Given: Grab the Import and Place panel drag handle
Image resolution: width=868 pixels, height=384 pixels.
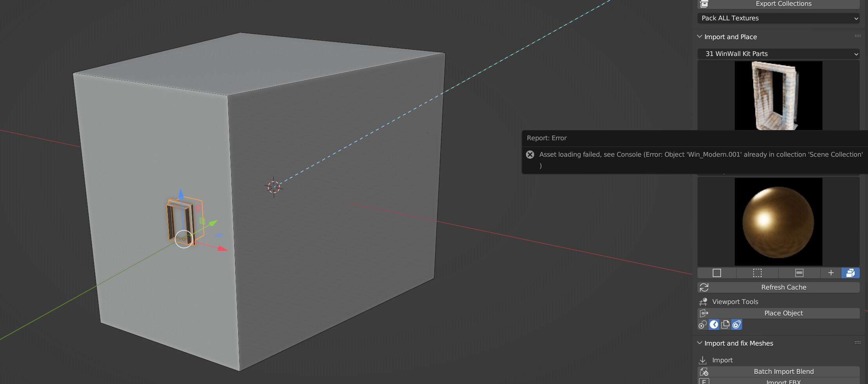Looking at the screenshot, I should click(x=858, y=36).
